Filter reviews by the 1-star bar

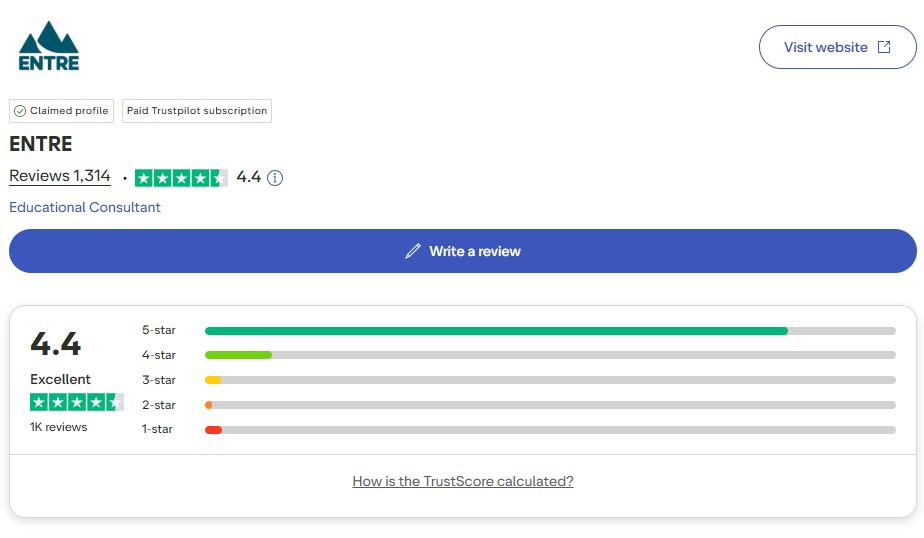(x=550, y=430)
